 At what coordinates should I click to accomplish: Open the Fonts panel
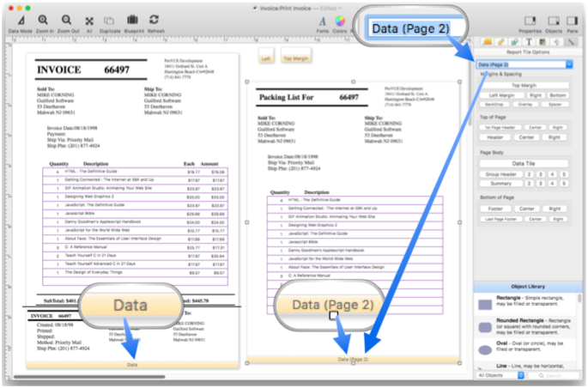coord(322,21)
